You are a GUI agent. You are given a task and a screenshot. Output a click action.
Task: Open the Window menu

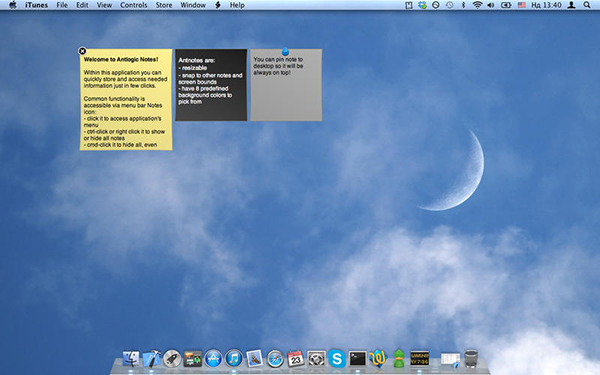pyautogui.click(x=193, y=5)
